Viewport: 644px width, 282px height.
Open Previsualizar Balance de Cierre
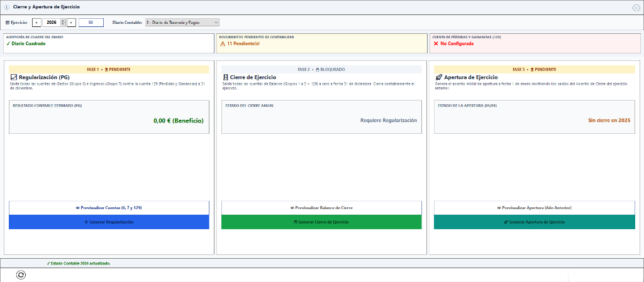tap(321, 208)
